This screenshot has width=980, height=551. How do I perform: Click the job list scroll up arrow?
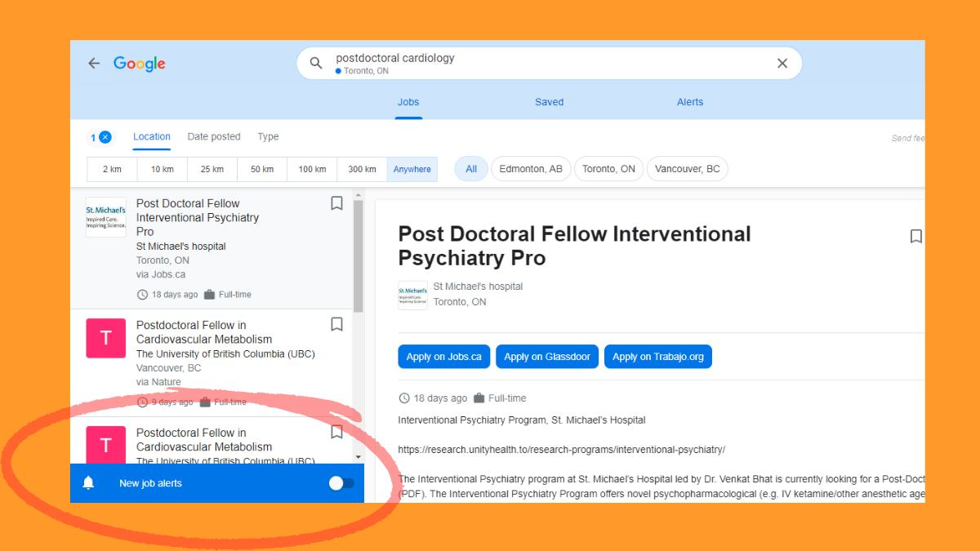tap(359, 196)
